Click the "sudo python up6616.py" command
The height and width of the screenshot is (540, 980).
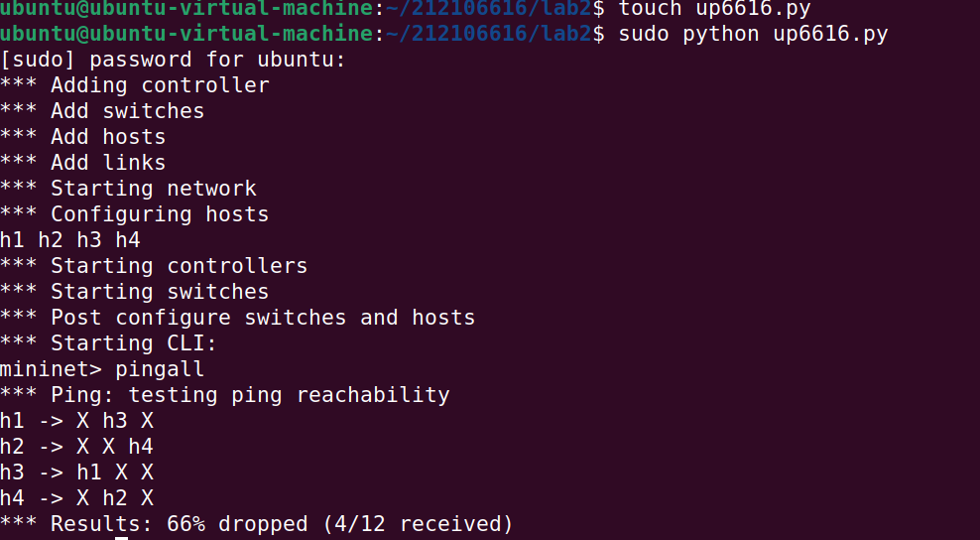tap(753, 35)
